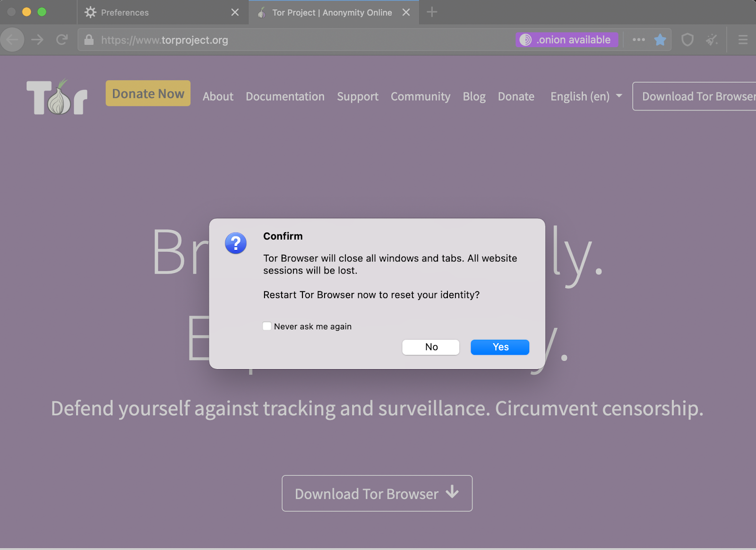Image resolution: width=756 pixels, height=550 pixels.
Task: Click the Preferences tab gear icon
Action: tap(90, 12)
